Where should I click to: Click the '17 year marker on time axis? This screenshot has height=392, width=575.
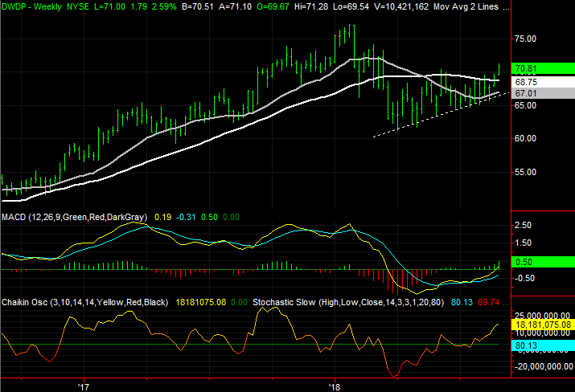[82, 386]
